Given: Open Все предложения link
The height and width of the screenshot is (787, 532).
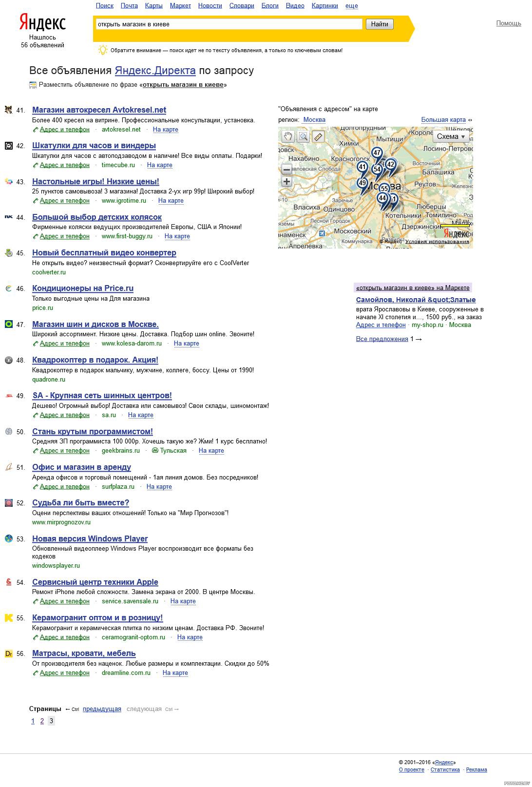Looking at the screenshot, I should [382, 339].
